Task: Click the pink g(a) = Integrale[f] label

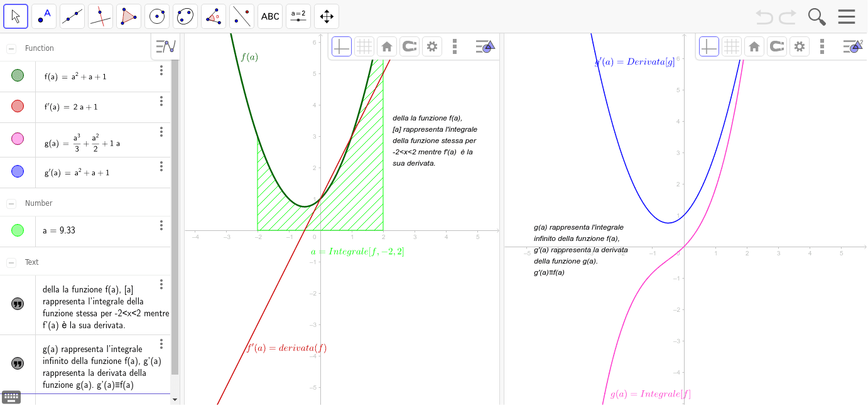Action: (651, 394)
